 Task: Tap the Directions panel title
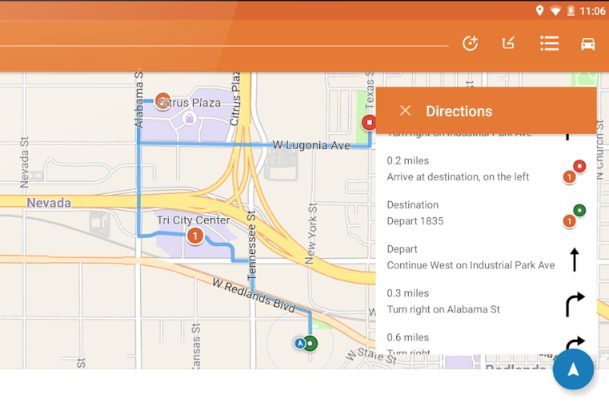point(458,111)
